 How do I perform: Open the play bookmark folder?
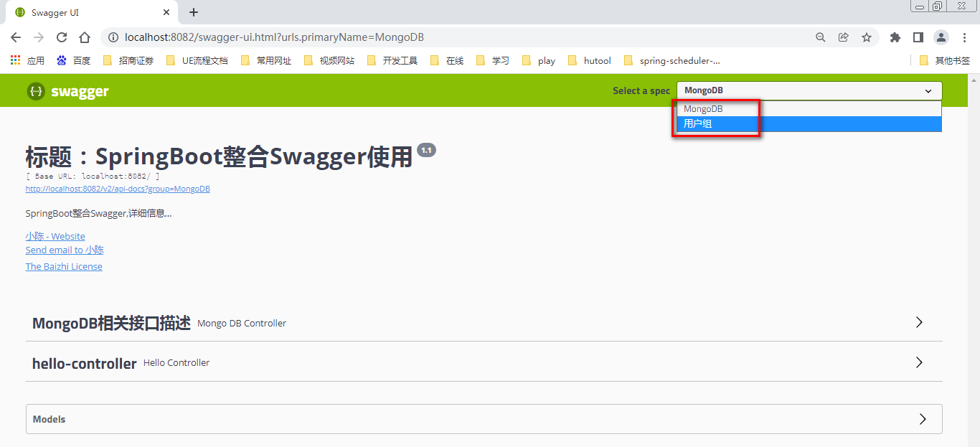[539, 60]
